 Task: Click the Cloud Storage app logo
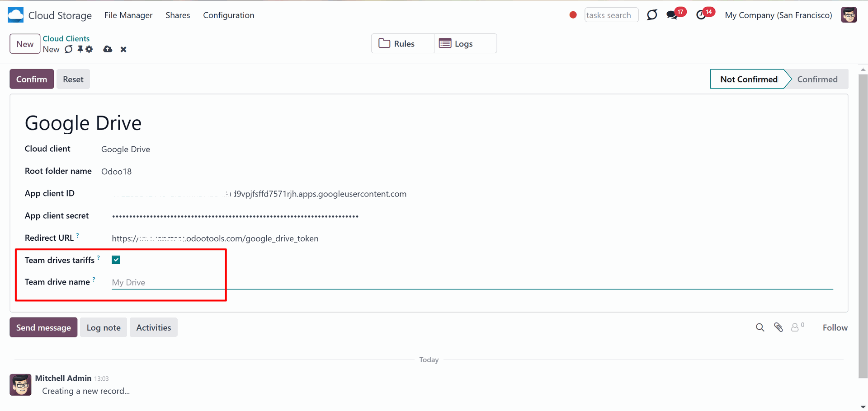[16, 15]
